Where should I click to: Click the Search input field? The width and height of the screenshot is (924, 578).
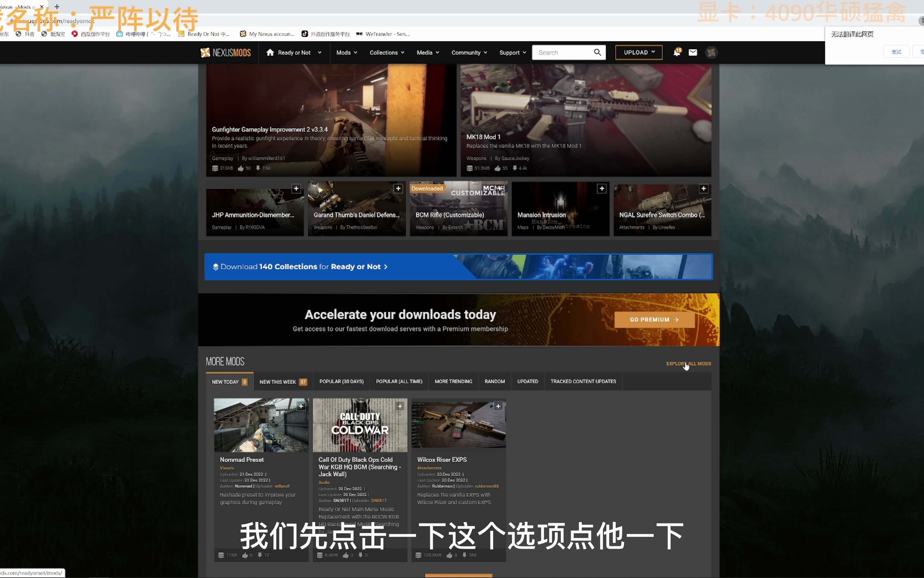click(x=563, y=52)
